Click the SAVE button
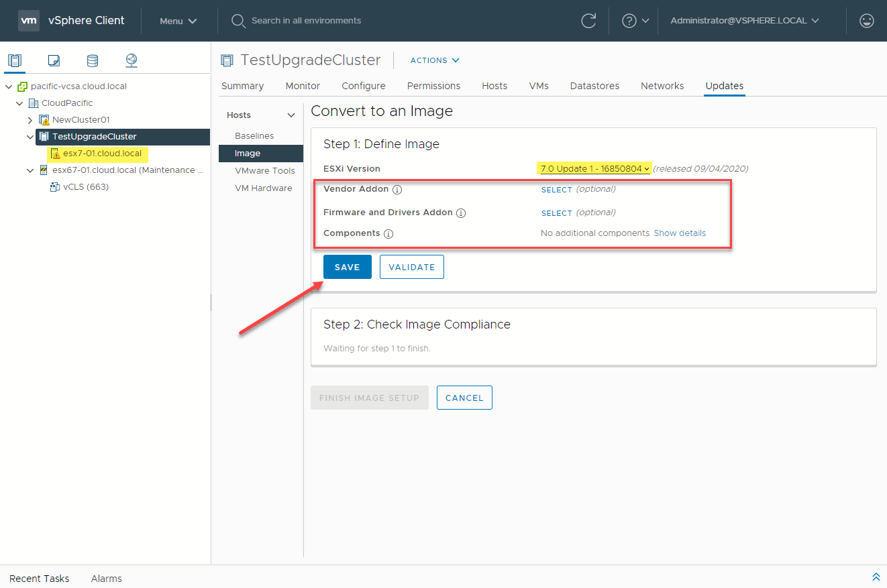Image resolution: width=887 pixels, height=588 pixels. 348,267
